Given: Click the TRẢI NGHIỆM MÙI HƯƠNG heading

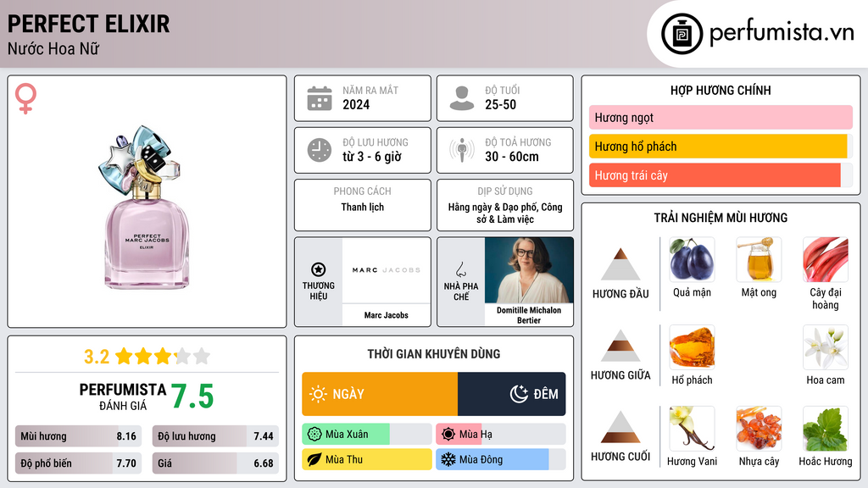Looking at the screenshot, I should [721, 218].
